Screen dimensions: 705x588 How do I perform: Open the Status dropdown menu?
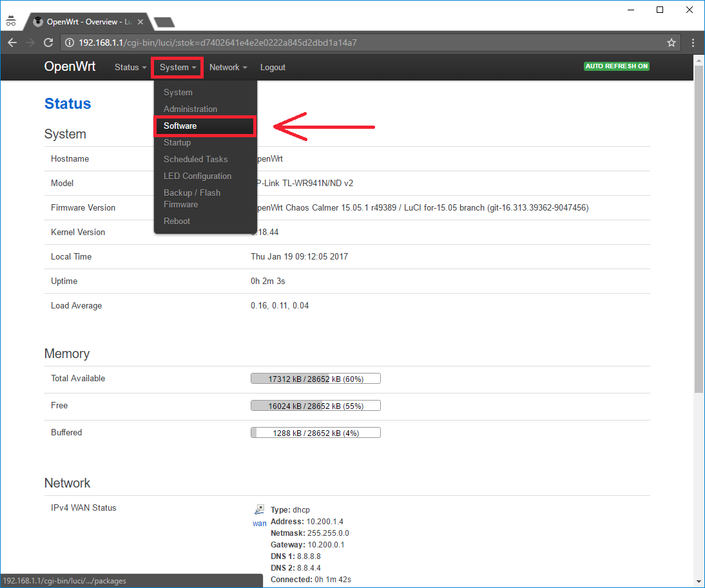pos(130,67)
